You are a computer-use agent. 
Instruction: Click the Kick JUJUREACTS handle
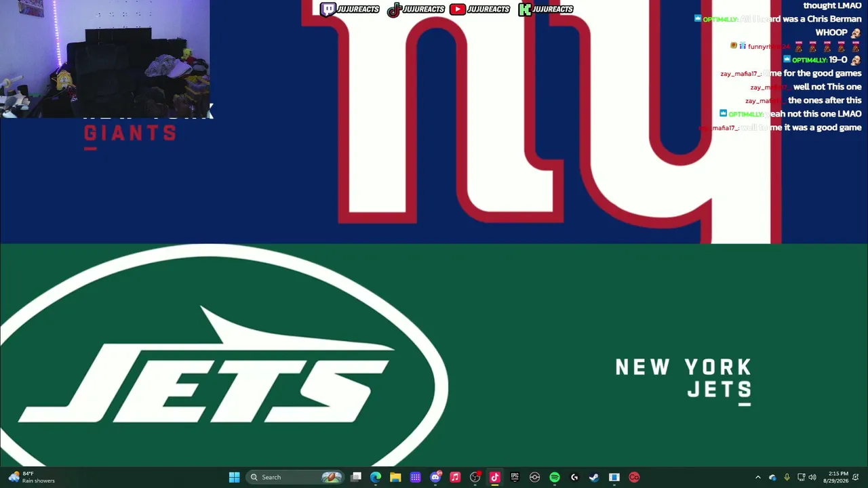click(x=546, y=9)
